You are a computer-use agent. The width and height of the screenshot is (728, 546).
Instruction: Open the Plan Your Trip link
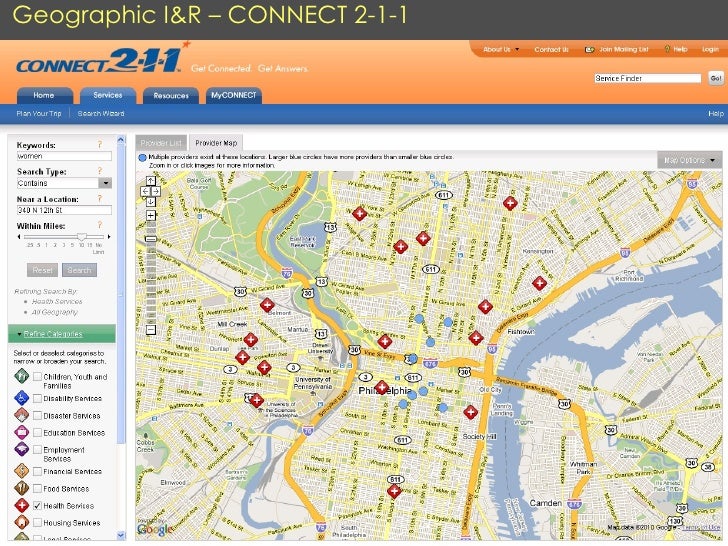39,114
